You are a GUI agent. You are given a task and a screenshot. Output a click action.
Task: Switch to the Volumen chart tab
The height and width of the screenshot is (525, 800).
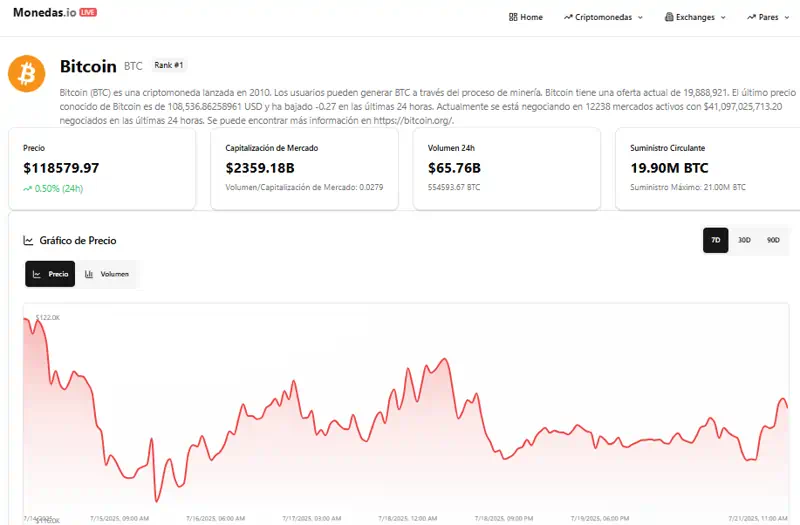pyautogui.click(x=107, y=274)
